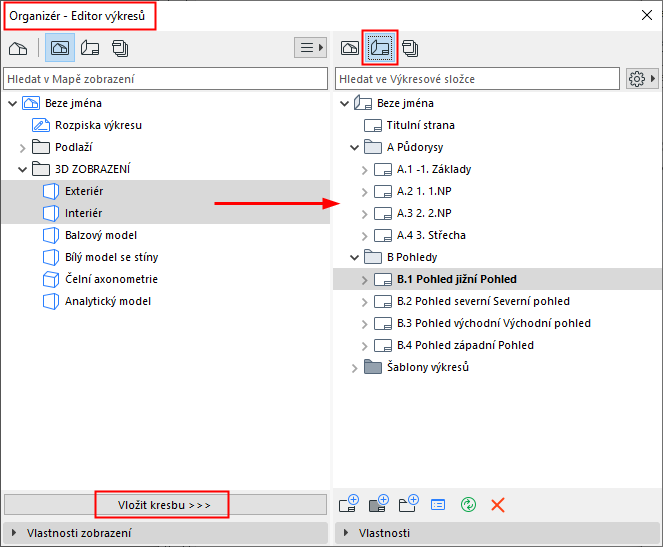The image size is (663, 547).
Task: Expand B.4 Pohled západní Pohled
Action: tap(364, 346)
